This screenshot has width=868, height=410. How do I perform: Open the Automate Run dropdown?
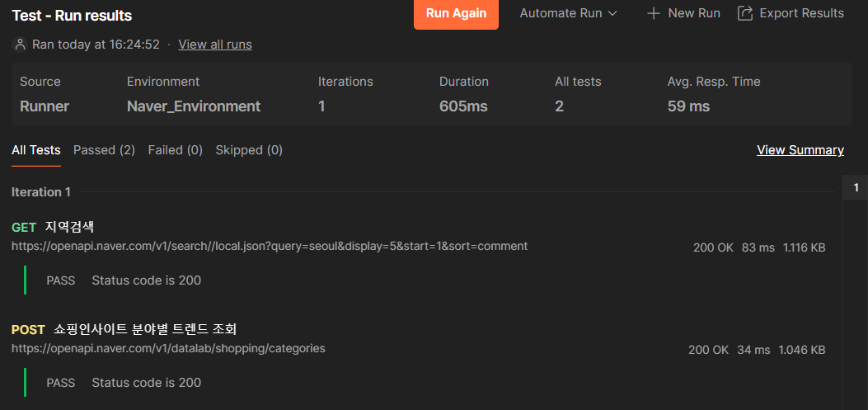[x=568, y=13]
